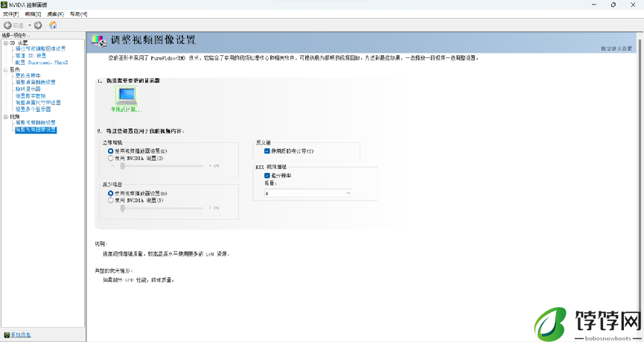This screenshot has width=644, height=342.
Task: Open the 编辑(E) menu
Action: 33,14
